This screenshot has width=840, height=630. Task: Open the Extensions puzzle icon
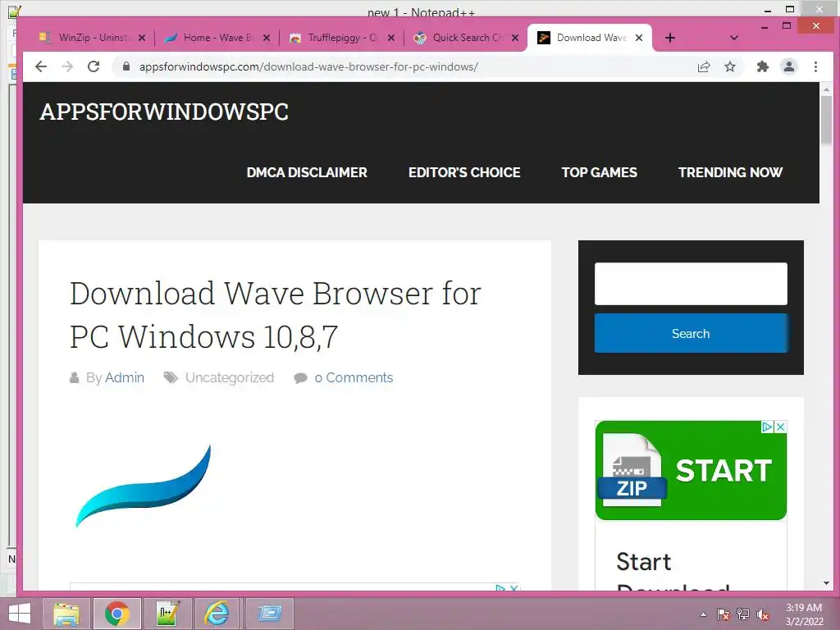(x=762, y=66)
